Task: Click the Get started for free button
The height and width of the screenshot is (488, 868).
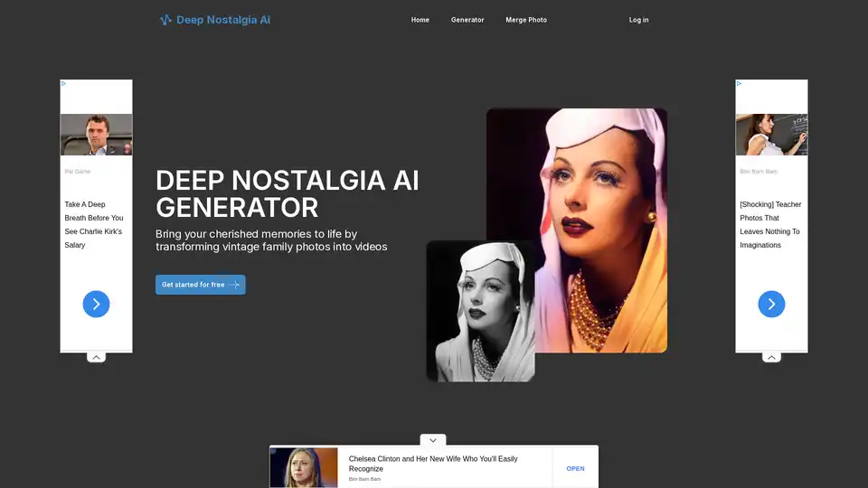Action: tap(200, 285)
